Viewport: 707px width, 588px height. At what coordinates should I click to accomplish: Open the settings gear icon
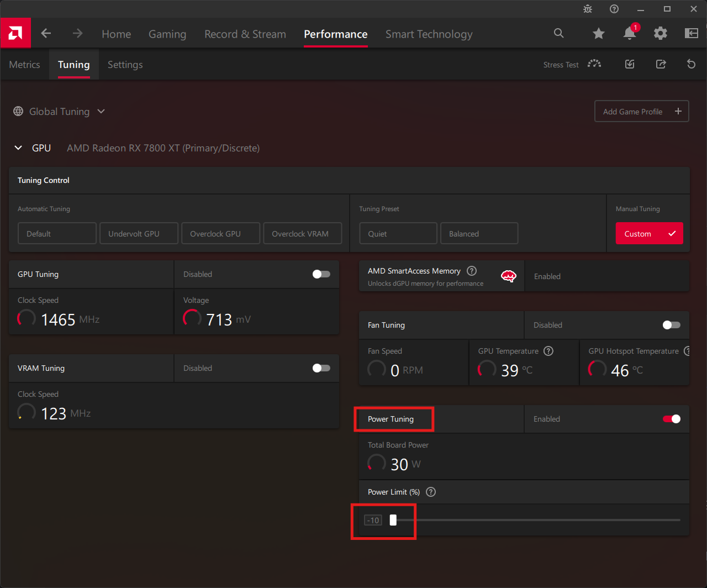661,34
